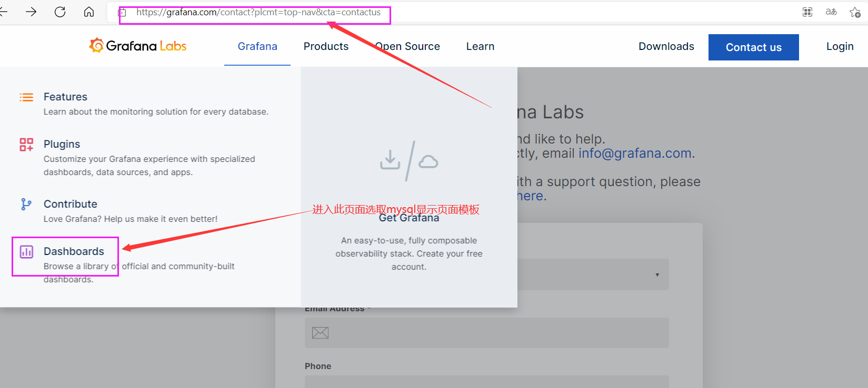868x388 pixels.
Task: Open the Dashboards menu entry
Action: [x=74, y=251]
